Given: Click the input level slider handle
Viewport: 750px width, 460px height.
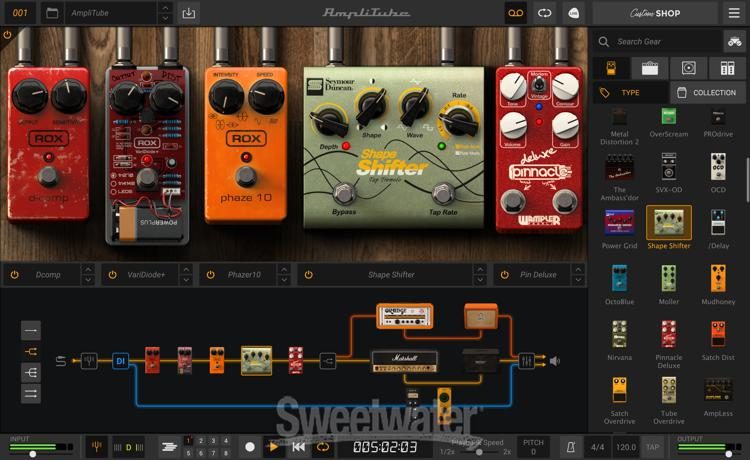Looking at the screenshot, I should (x=33, y=454).
